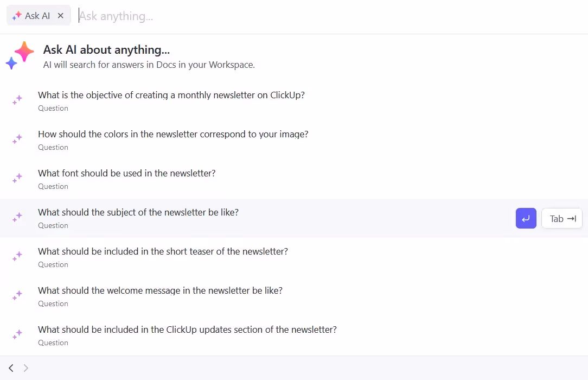Choose the question about newsletter font
This screenshot has height=380, width=588.
(127, 173)
